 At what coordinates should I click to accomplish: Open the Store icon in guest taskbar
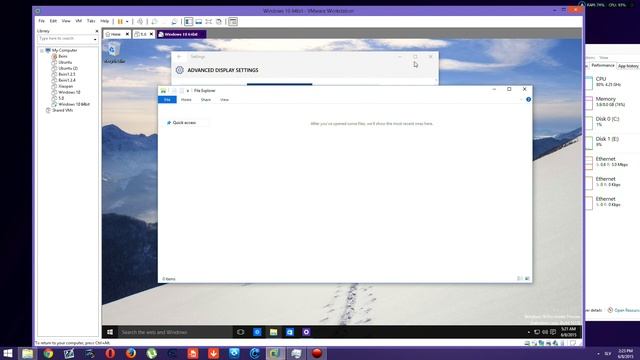point(290,332)
